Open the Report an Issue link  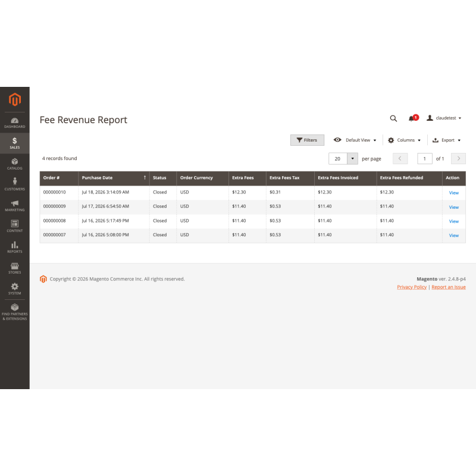click(x=449, y=287)
